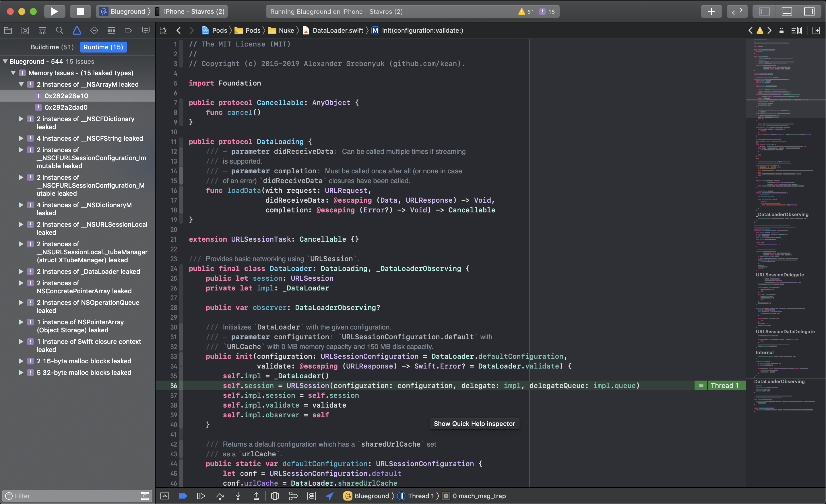826x504 pixels.
Task: Toggle breakpoints activation in debug bar
Action: 183,496
